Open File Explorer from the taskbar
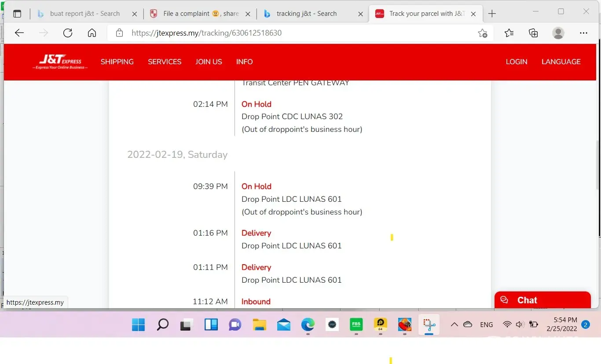 [x=259, y=325]
